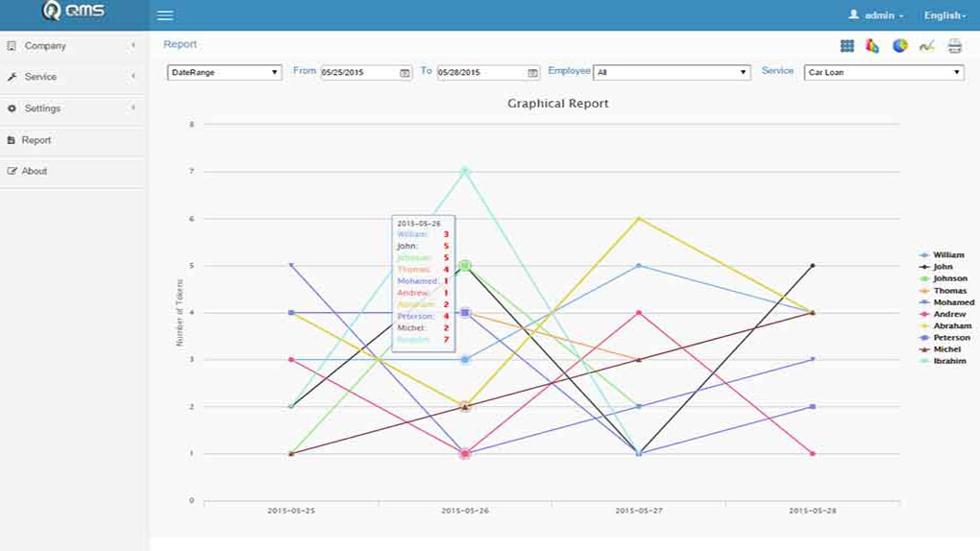Toggle Michel series in legend
This screenshot has height=551, width=980.
(x=940, y=349)
